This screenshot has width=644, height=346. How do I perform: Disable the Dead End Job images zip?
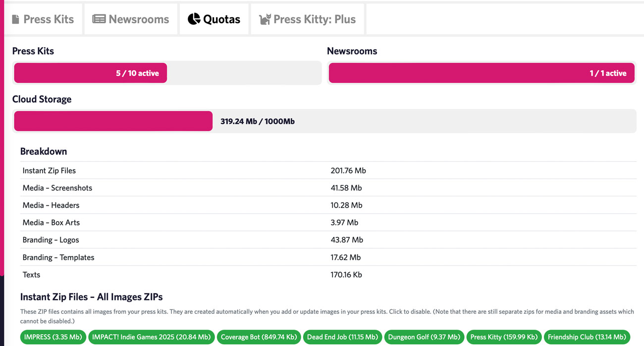(x=342, y=337)
